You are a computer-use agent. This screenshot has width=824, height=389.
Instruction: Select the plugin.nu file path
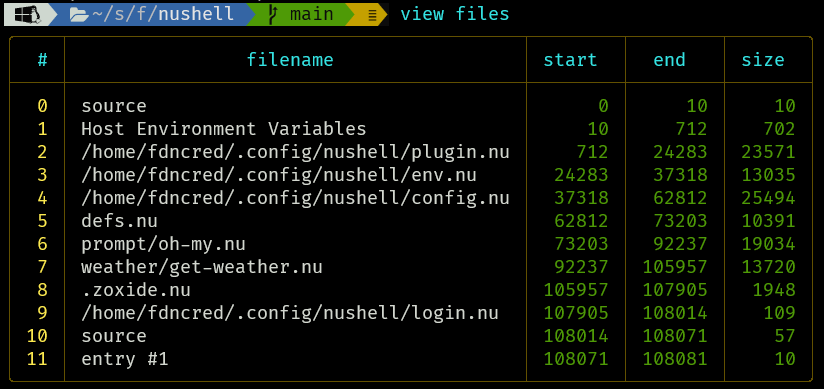(x=295, y=152)
